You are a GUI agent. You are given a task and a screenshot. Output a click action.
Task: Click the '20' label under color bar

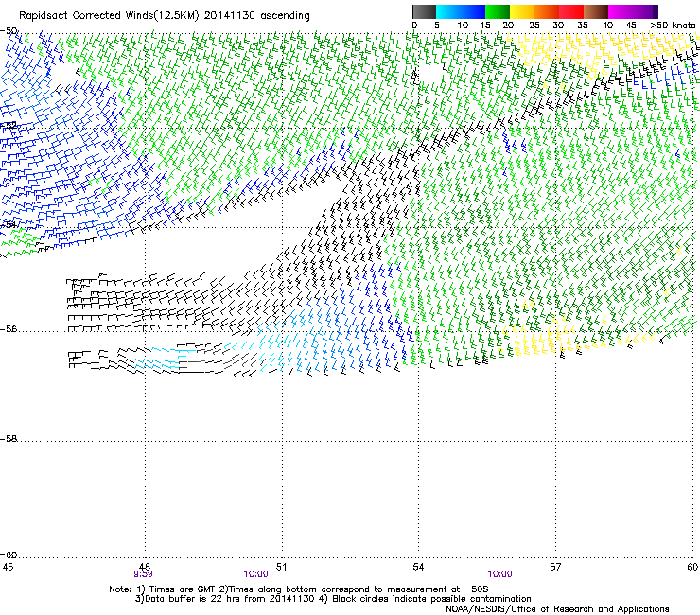(x=508, y=26)
